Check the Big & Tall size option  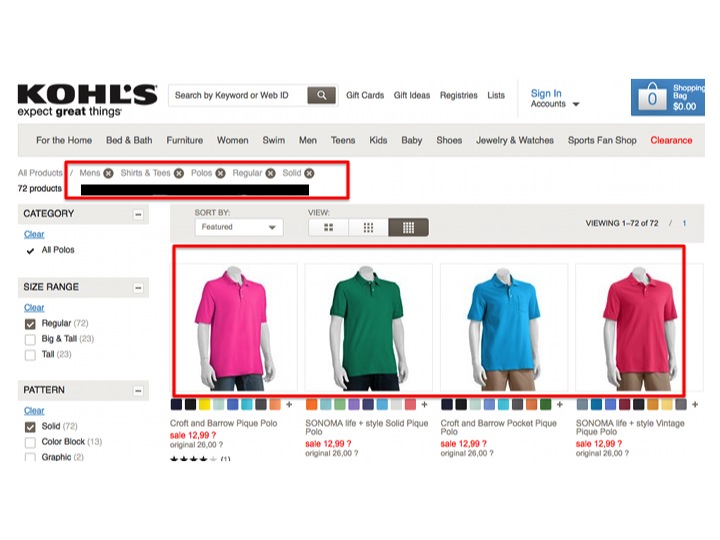tap(30, 339)
